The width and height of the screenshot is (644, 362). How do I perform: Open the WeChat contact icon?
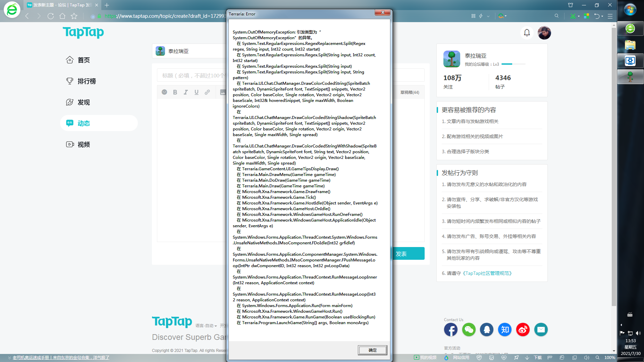(469, 329)
